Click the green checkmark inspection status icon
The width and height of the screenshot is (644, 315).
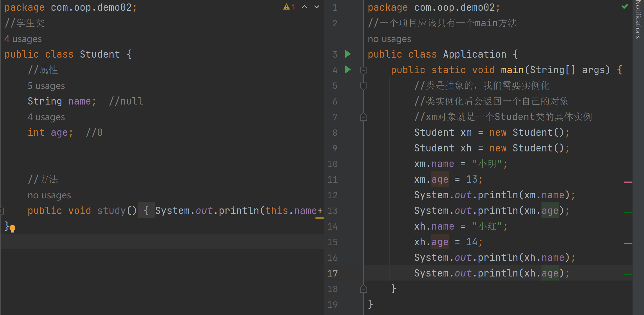(x=625, y=6)
